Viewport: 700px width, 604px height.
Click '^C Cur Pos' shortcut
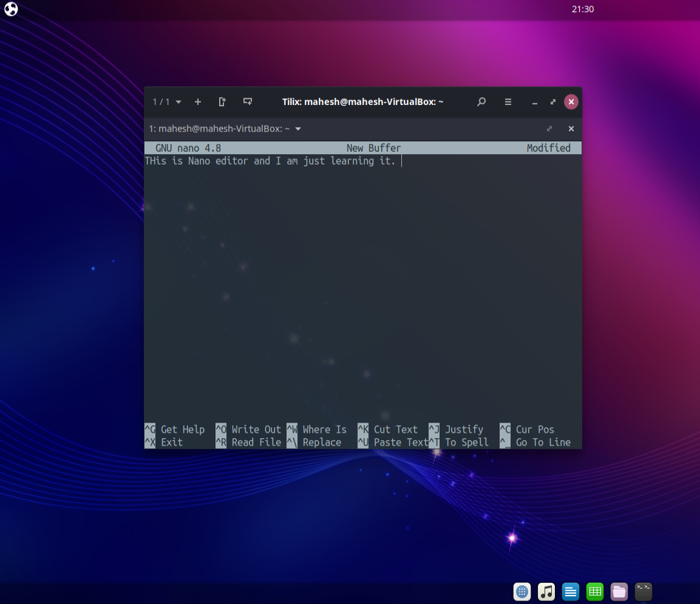click(527, 429)
